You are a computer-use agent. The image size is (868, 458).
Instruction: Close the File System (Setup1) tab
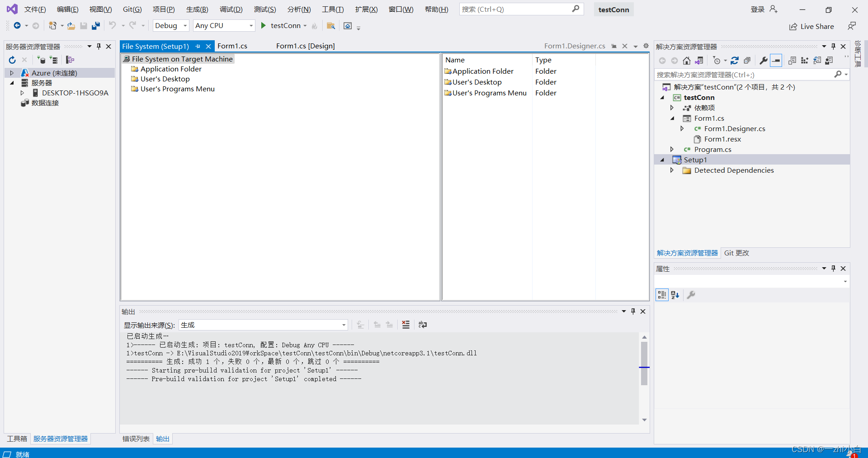pos(208,46)
